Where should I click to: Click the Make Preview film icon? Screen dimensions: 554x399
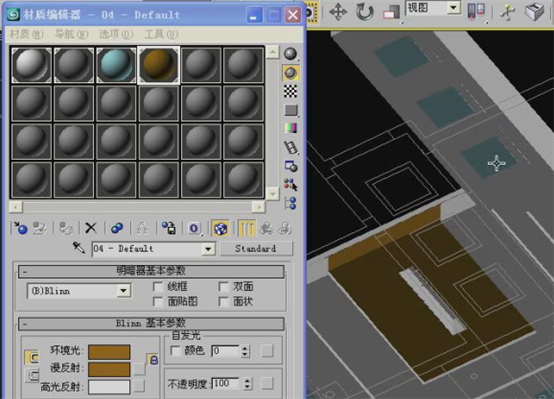tap(291, 147)
